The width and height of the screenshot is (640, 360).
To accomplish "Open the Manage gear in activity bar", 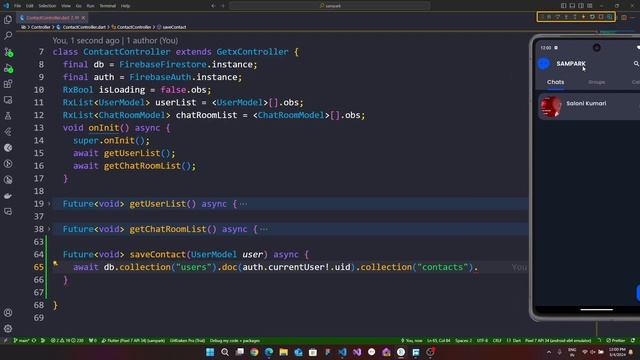I will click(x=8, y=328).
